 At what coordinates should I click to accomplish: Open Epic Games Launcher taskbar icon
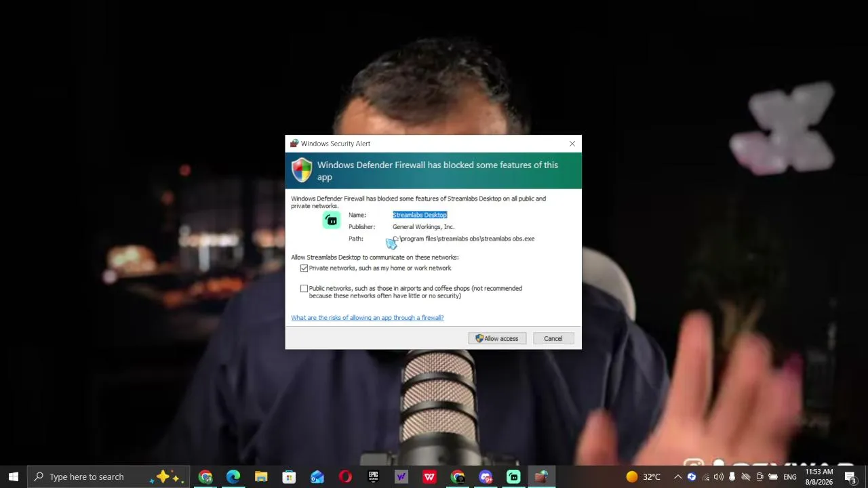373,476
